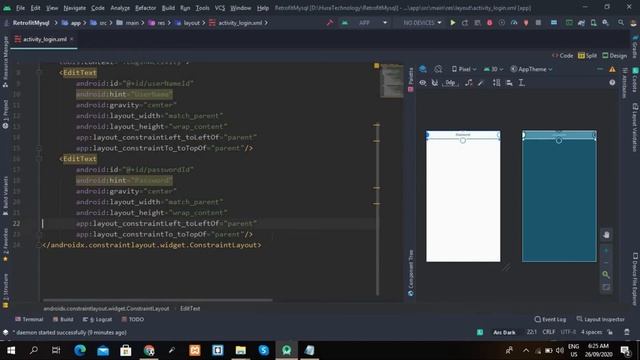The image size is (640, 360).
Task: Open the Terminal tool window
Action: click(29, 320)
